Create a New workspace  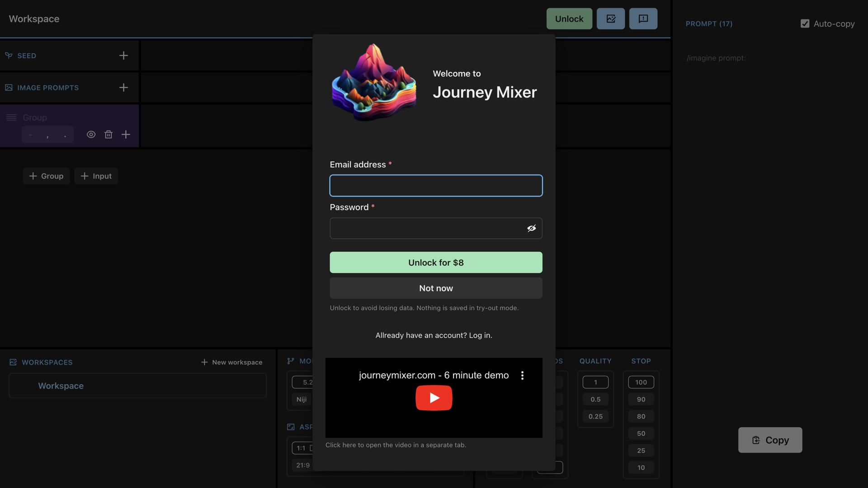231,361
